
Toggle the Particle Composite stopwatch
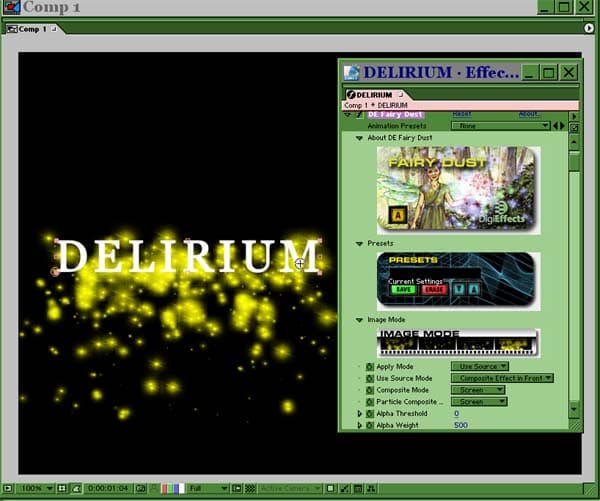[x=370, y=402]
